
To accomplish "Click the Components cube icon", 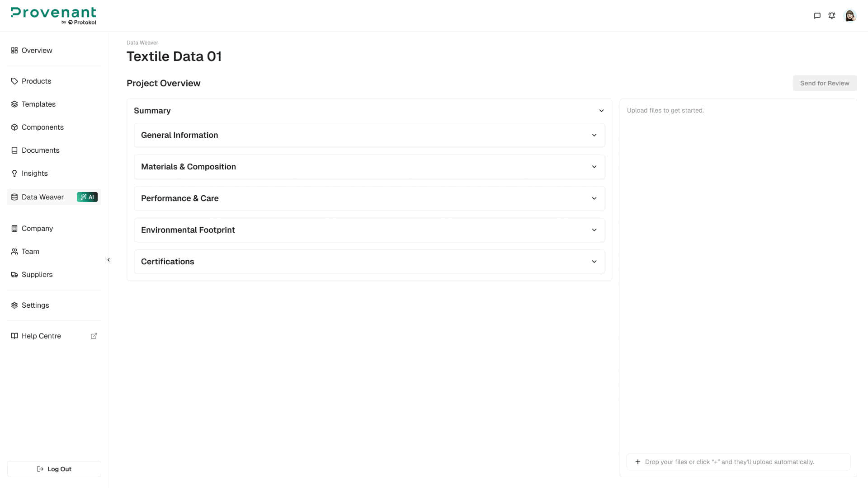I will click(14, 127).
